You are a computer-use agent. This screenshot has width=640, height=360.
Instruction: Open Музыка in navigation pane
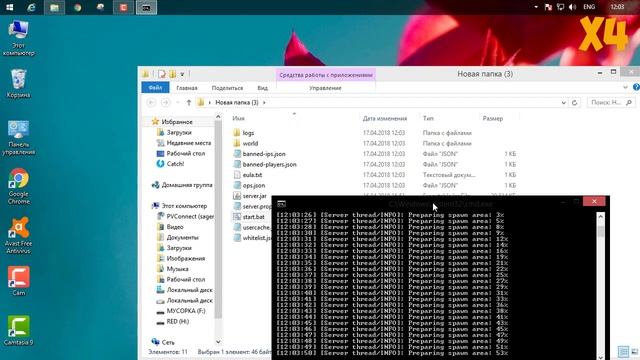coord(177,269)
